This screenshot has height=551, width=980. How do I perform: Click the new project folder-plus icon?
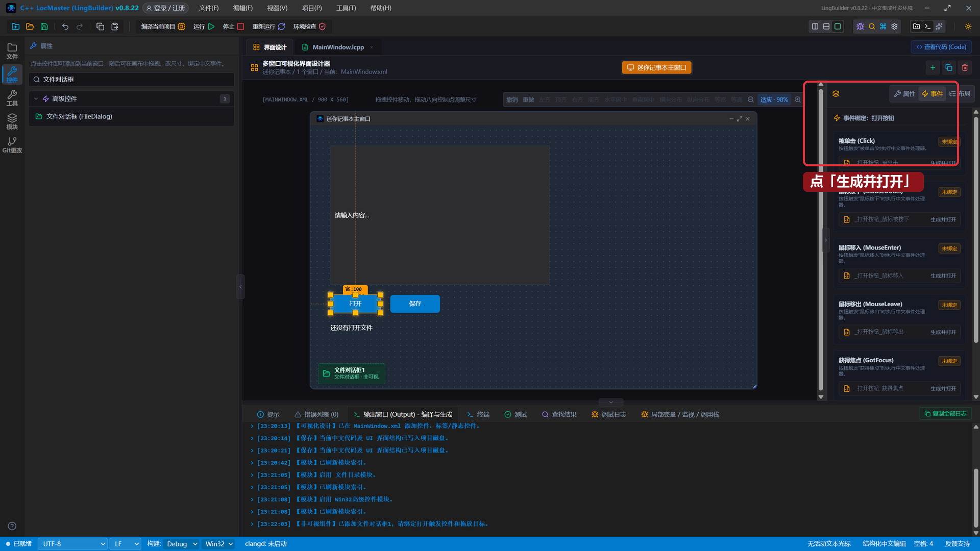(15, 27)
